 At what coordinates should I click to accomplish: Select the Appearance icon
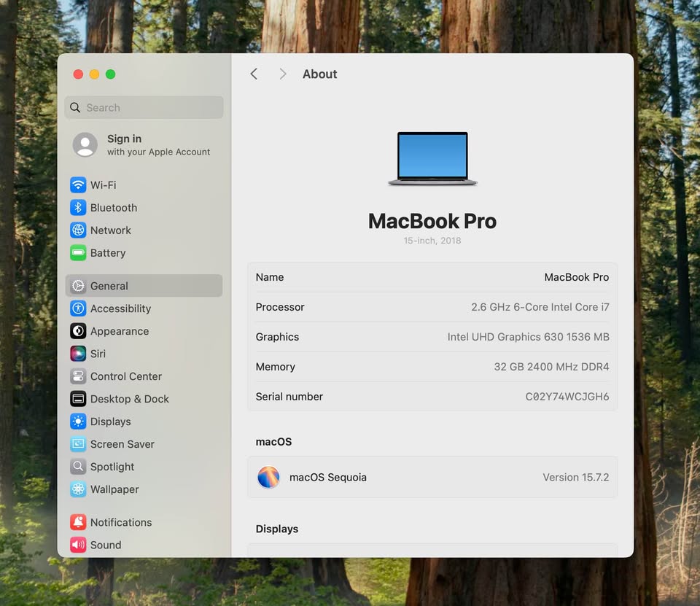click(78, 331)
